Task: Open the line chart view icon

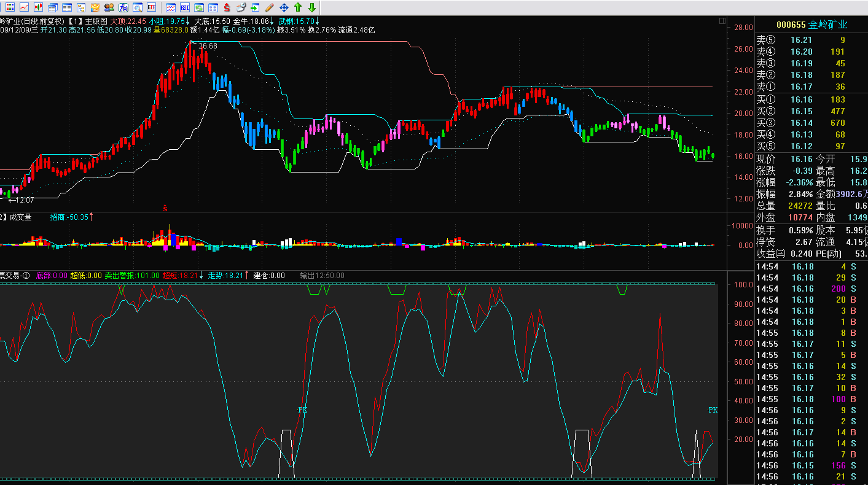Action: [24, 7]
